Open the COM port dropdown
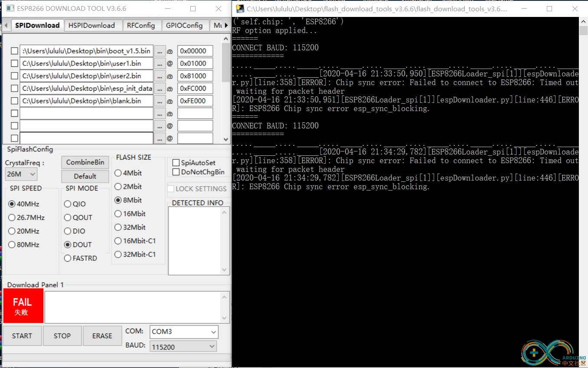The image size is (588, 368). [x=184, y=332]
